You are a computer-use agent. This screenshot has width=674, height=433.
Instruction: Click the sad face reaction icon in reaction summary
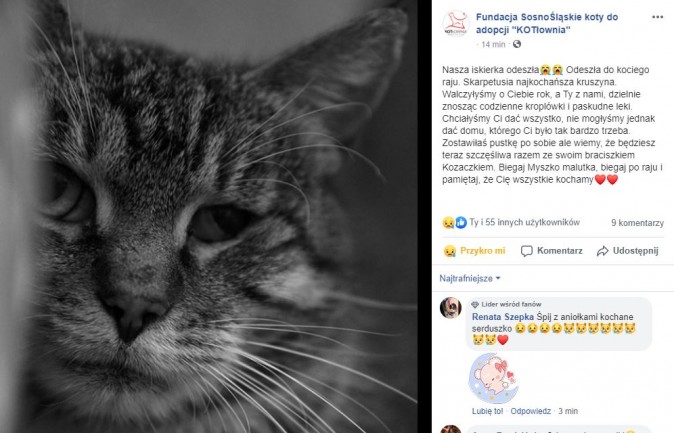click(x=448, y=222)
